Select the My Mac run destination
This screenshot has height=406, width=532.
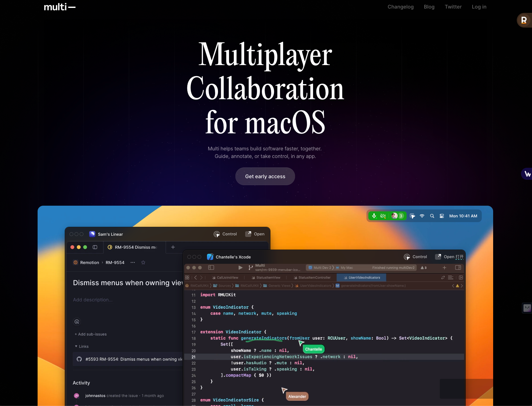[x=344, y=268]
